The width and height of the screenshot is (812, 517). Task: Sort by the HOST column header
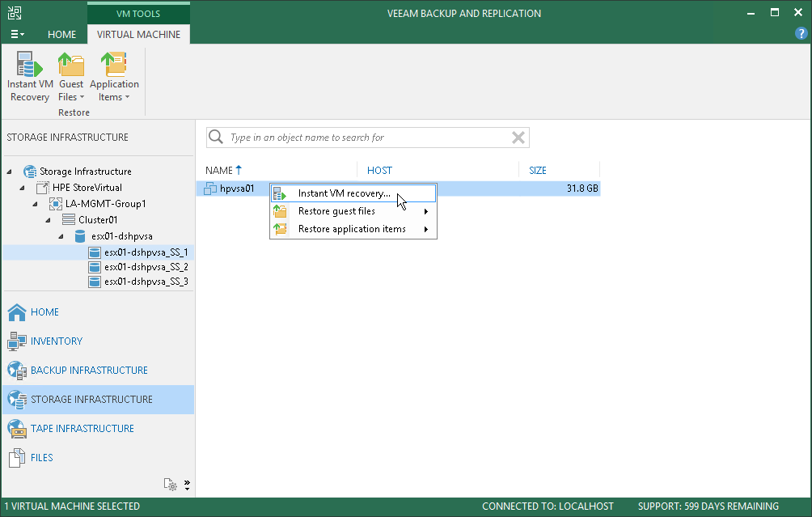tap(379, 171)
